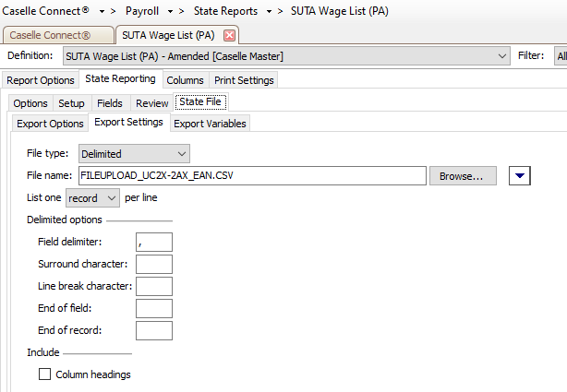The width and height of the screenshot is (567, 392).
Task: Click the Browse button
Action: [463, 175]
